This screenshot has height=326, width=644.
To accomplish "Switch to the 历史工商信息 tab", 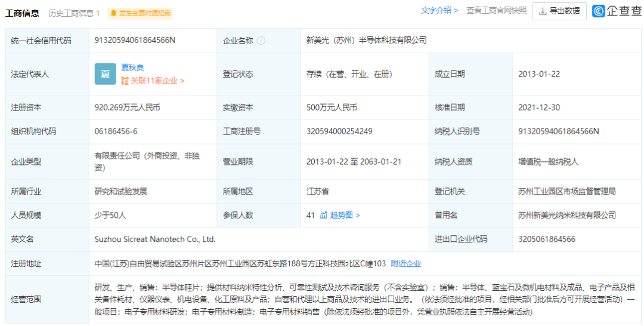I will click(x=74, y=13).
